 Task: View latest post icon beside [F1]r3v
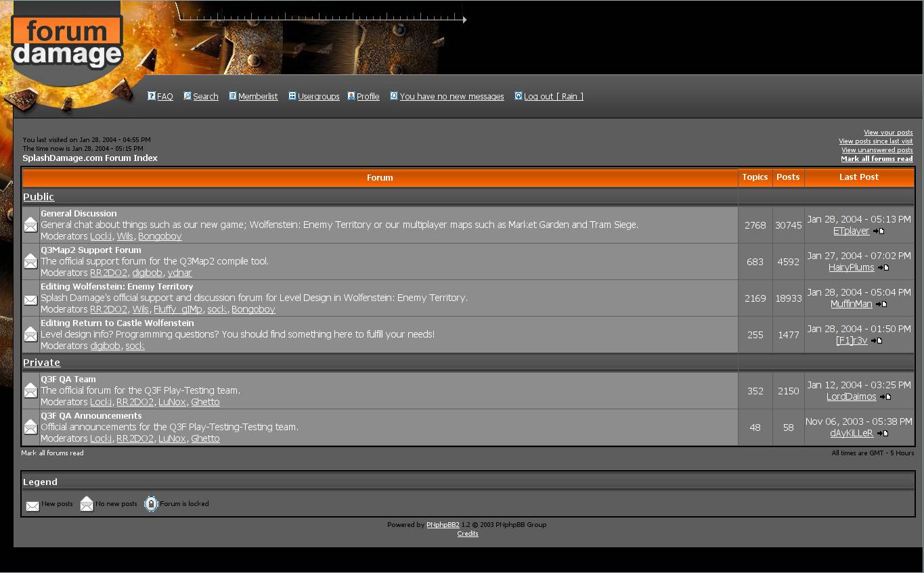click(x=877, y=341)
